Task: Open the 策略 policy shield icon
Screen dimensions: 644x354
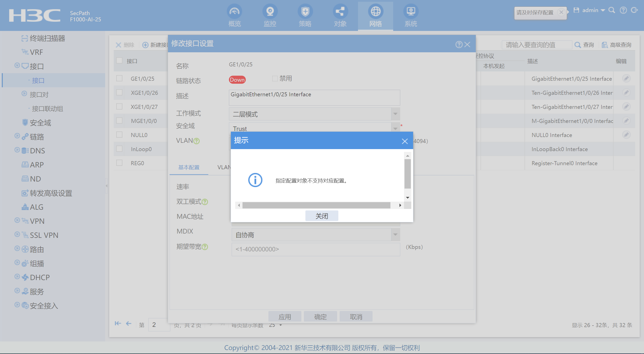Action: [x=305, y=11]
